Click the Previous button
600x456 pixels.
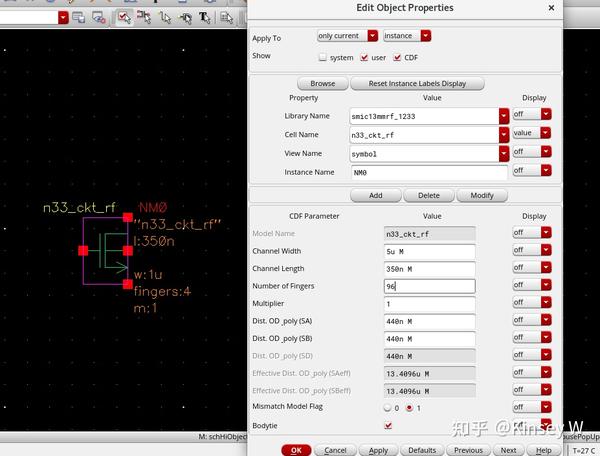(x=468, y=450)
